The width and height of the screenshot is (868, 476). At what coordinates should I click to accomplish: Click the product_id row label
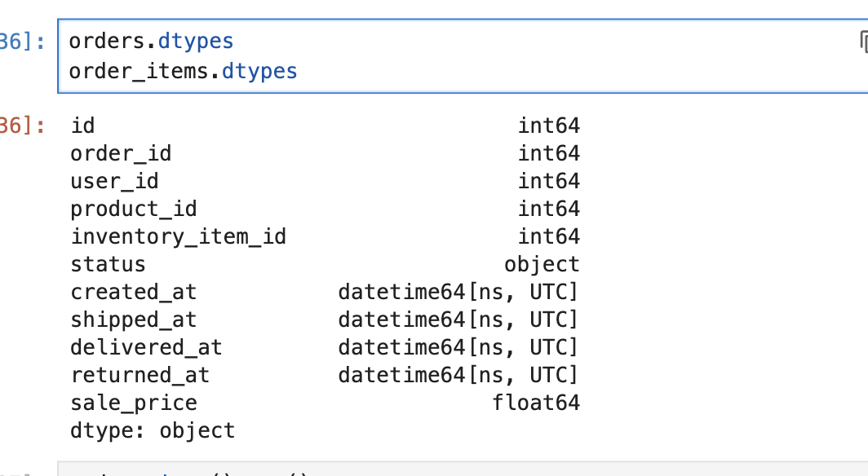point(134,209)
